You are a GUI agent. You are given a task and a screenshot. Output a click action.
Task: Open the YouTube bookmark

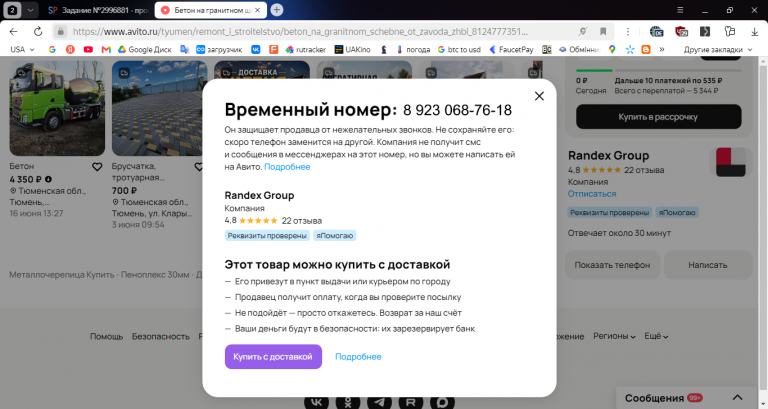pyautogui.click(x=88, y=49)
